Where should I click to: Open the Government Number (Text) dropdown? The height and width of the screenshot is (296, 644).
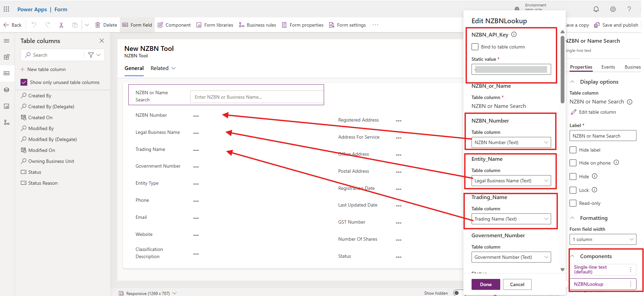[x=511, y=257]
